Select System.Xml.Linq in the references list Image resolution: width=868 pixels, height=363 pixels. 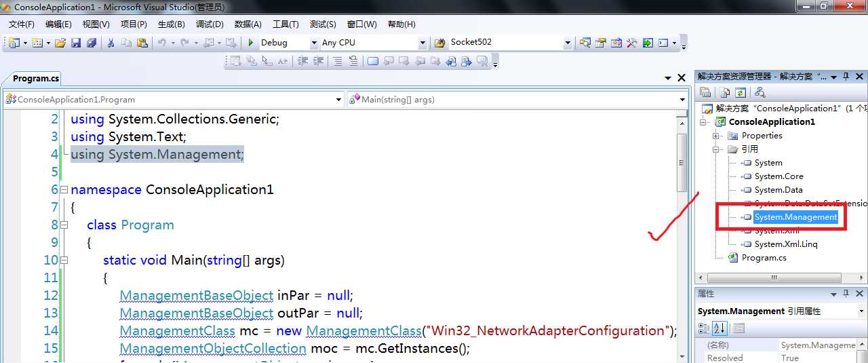(786, 244)
